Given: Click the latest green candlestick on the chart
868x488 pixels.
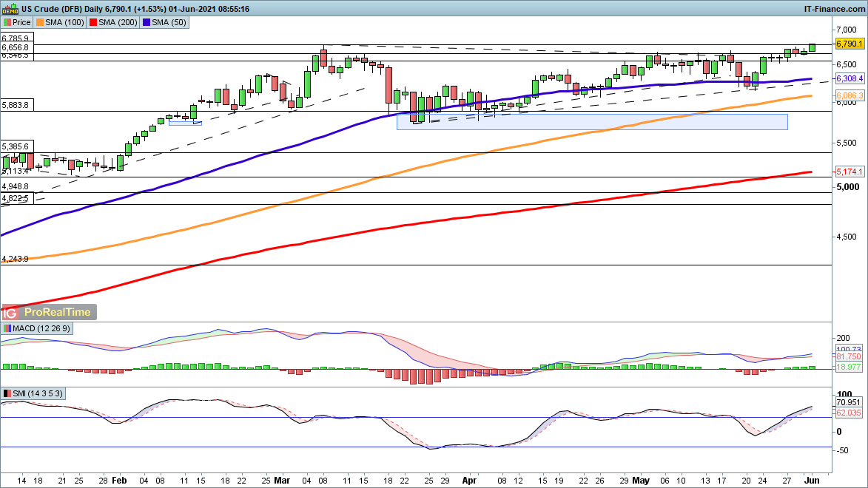Looking at the screenshot, I should 812,47.
